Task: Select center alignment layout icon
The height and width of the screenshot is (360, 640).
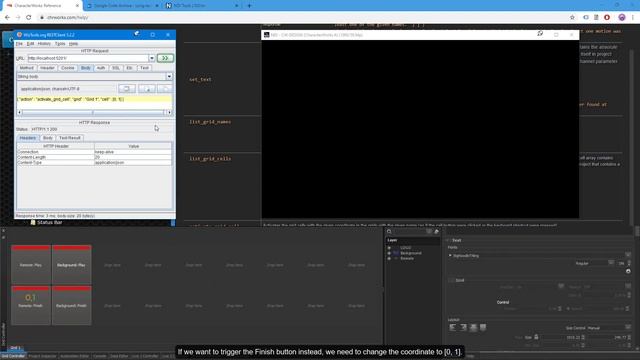Action: click(x=473, y=327)
